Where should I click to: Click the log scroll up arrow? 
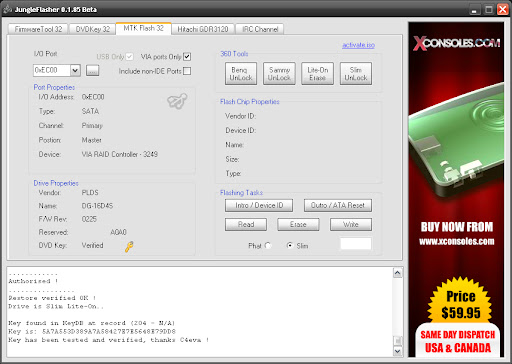(397, 273)
